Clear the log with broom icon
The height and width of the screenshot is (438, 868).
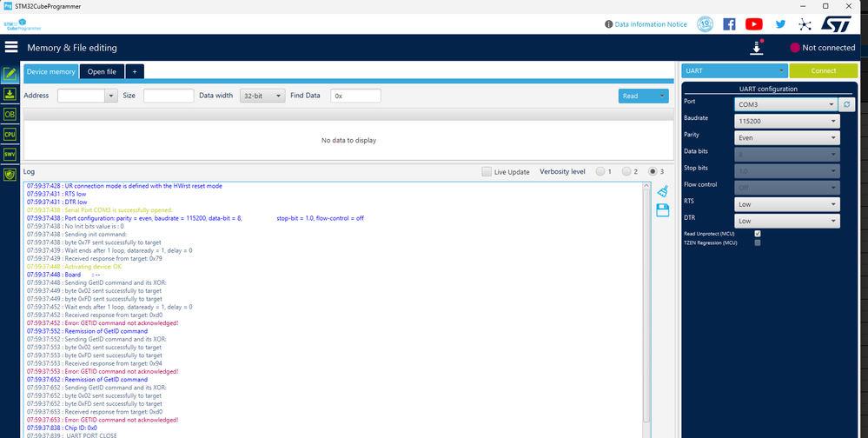[663, 191]
